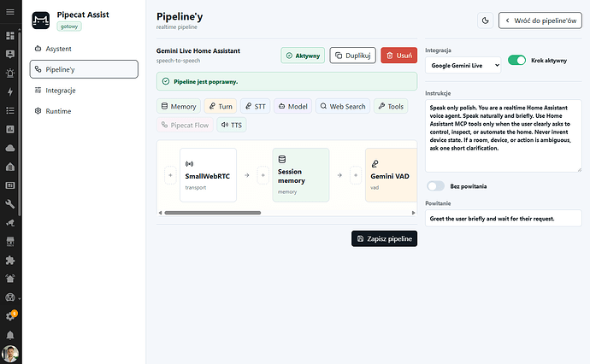Click plus slot before SmallWebRTC node
590x364 pixels.
170,175
